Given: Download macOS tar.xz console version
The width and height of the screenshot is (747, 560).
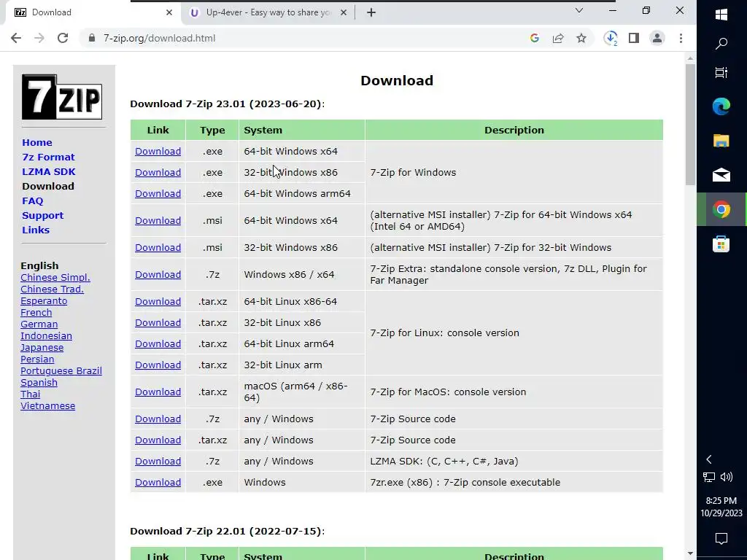Looking at the screenshot, I should [x=158, y=392].
